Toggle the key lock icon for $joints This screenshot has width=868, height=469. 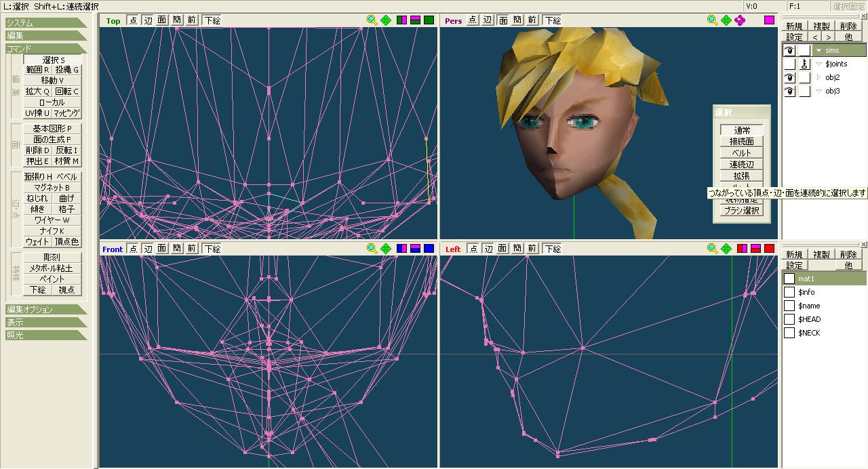point(804,64)
